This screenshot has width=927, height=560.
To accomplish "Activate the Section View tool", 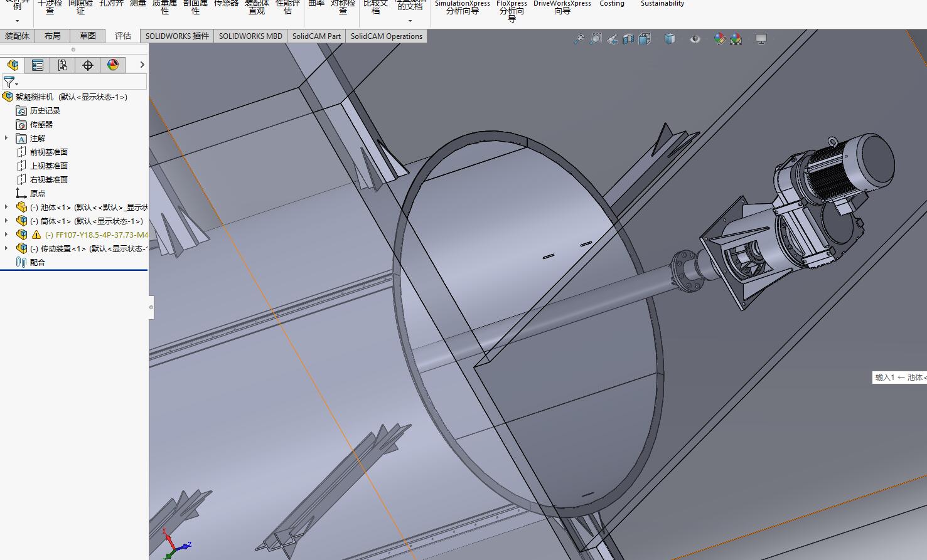I will pyautogui.click(x=628, y=39).
